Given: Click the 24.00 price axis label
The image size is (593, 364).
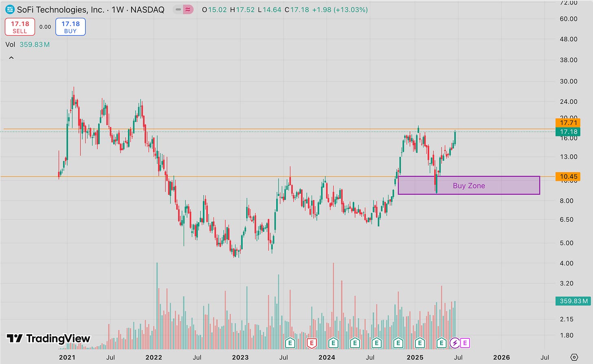Looking at the screenshot, I should tap(569, 102).
